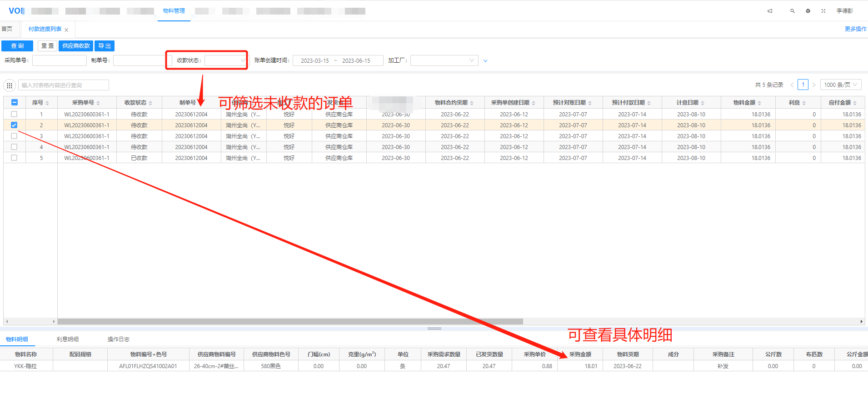The image size is (868, 414).
Task: Sort by 采购单号 column sort icon
Action: click(x=98, y=103)
